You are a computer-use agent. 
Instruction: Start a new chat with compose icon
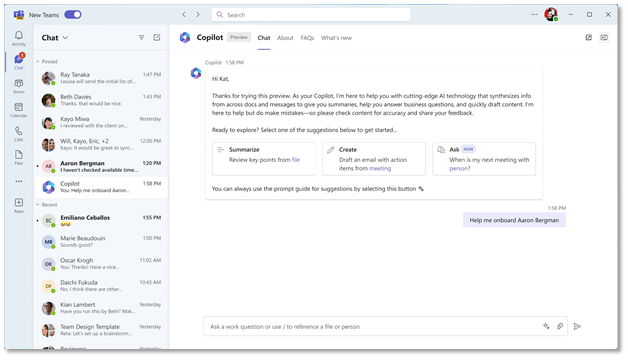point(157,37)
